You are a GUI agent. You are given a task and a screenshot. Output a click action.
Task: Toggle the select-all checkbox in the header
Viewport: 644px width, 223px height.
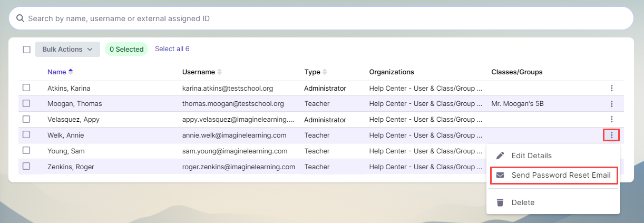[26, 50]
